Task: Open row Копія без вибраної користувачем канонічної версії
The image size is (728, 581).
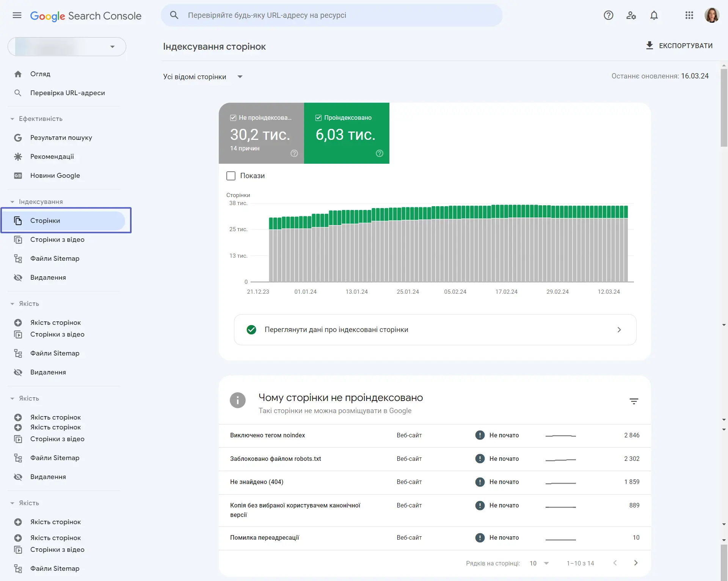Action: [435, 510]
